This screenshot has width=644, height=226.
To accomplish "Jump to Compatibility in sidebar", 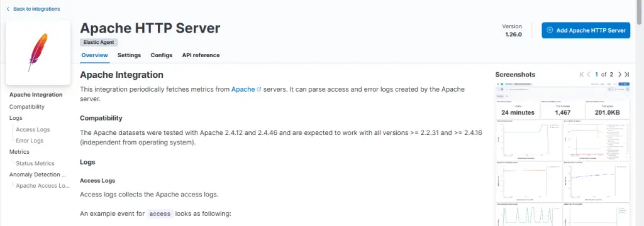I will click(x=27, y=107).
